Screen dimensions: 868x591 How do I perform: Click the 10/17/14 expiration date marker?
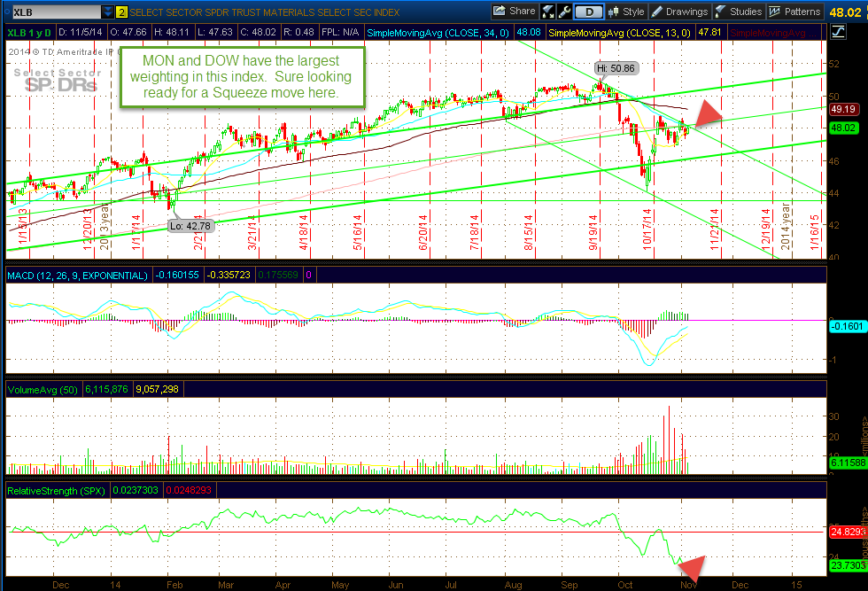tap(647, 229)
